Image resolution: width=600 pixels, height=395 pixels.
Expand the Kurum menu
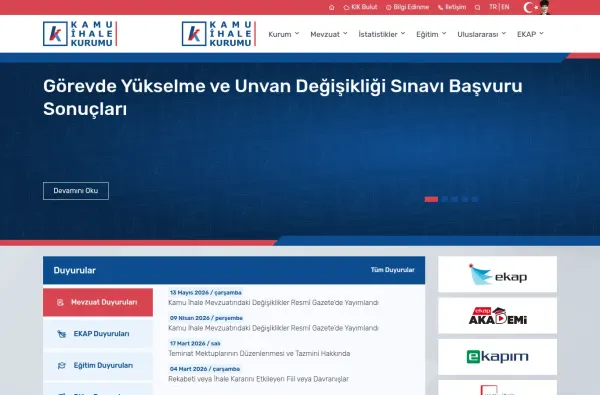pos(284,34)
